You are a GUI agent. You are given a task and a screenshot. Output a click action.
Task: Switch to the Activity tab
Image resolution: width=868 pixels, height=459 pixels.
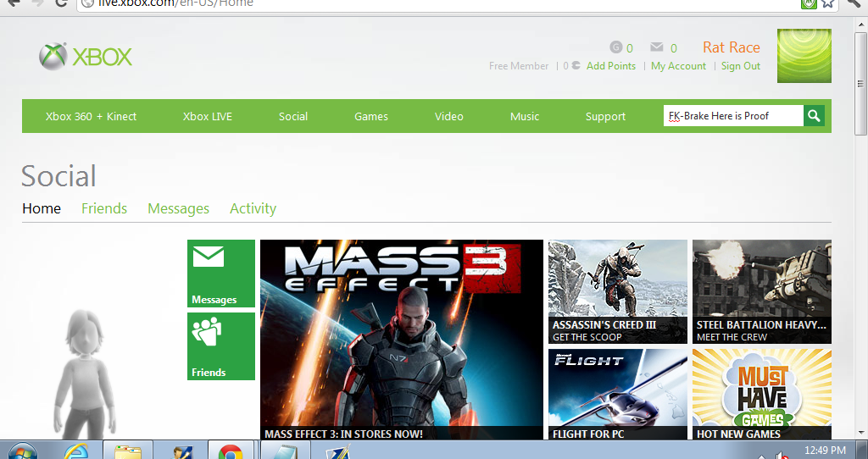253,208
